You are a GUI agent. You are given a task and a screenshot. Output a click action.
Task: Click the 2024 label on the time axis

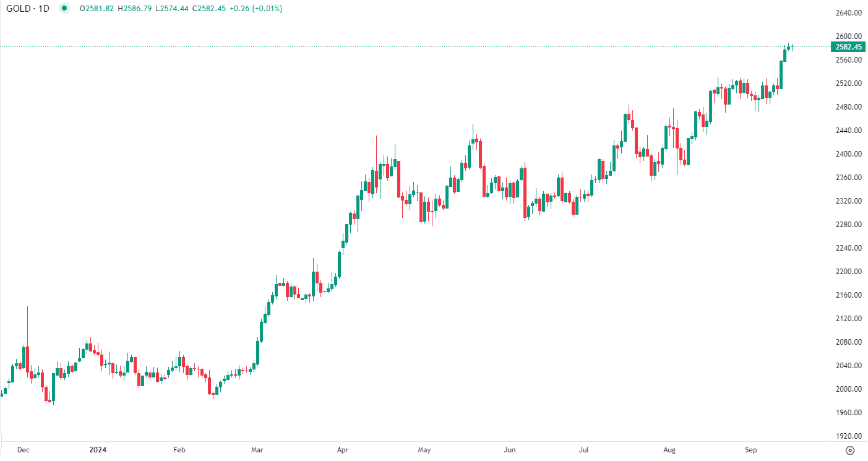[98, 449]
